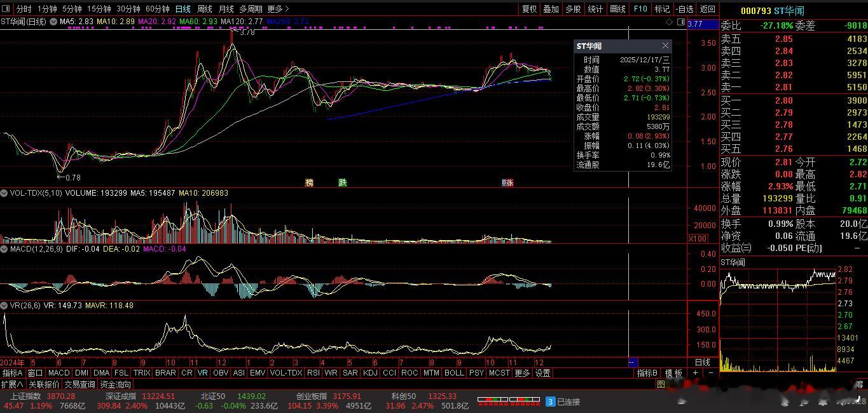The width and height of the screenshot is (868, 413).
Task: Click the 榜 marker on the chart
Action: pyautogui.click(x=309, y=183)
